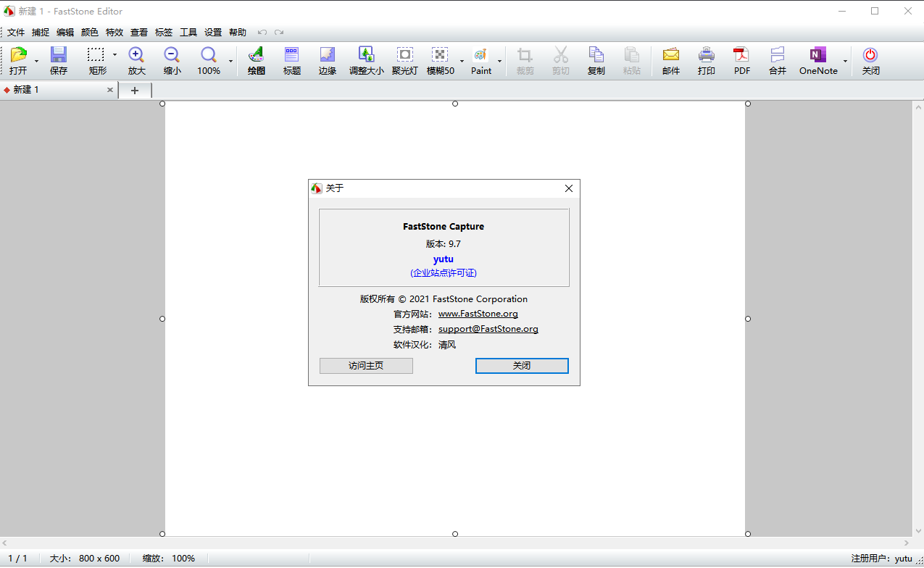Click the support@FastStone.org email link
Image resolution: width=924 pixels, height=568 pixels.
(x=488, y=329)
